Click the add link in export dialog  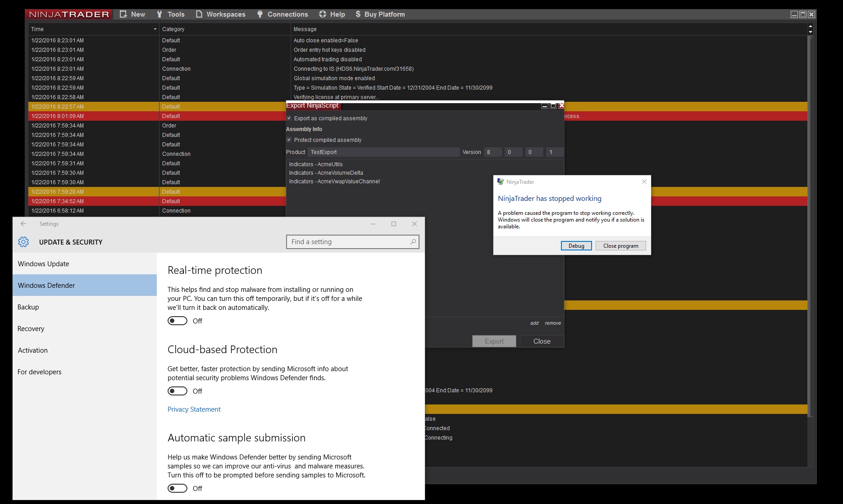pyautogui.click(x=534, y=323)
